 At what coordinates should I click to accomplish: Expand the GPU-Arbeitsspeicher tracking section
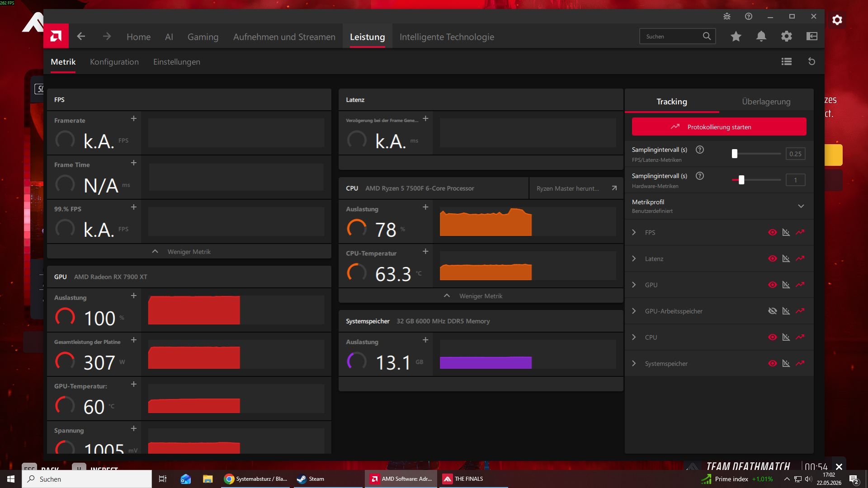[634, 311]
